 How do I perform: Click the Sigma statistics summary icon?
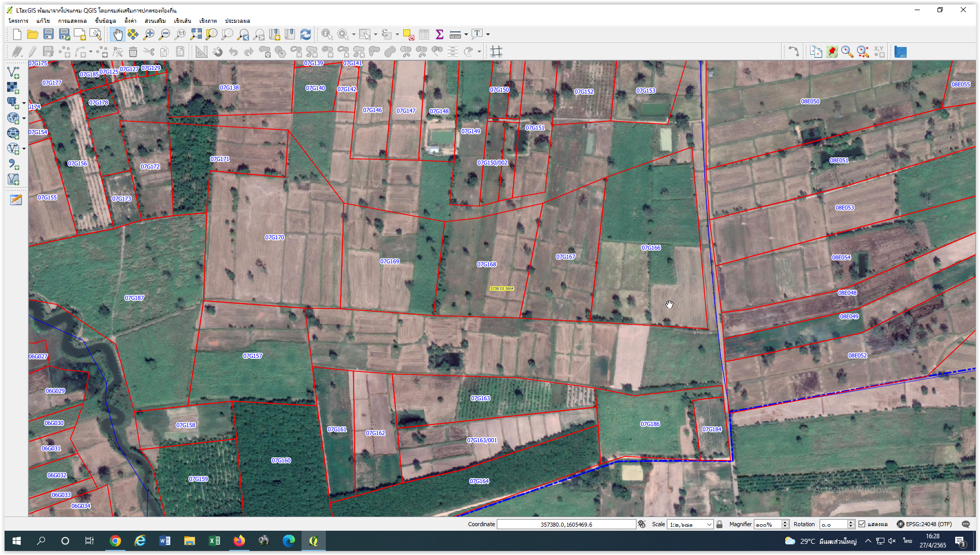(x=439, y=34)
